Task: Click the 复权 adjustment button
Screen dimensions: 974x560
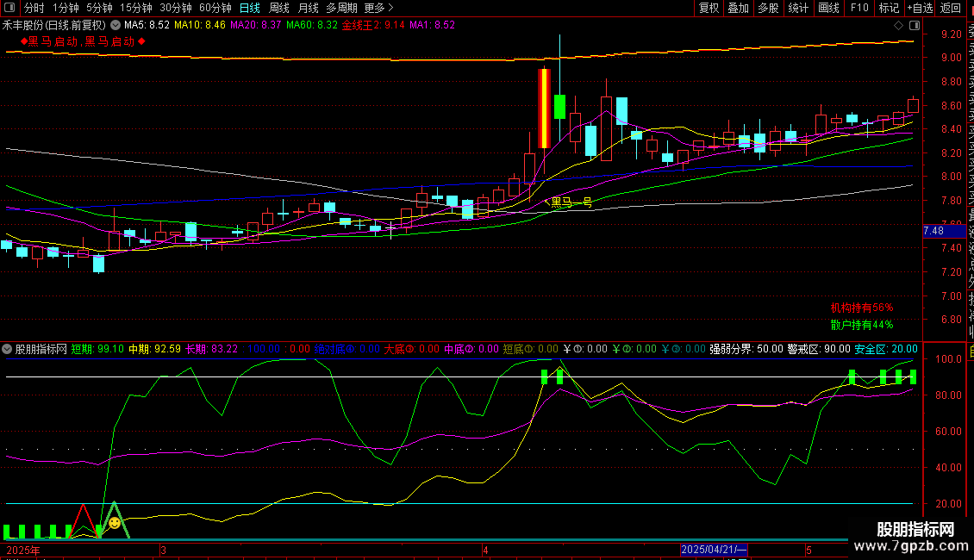Action: click(709, 8)
